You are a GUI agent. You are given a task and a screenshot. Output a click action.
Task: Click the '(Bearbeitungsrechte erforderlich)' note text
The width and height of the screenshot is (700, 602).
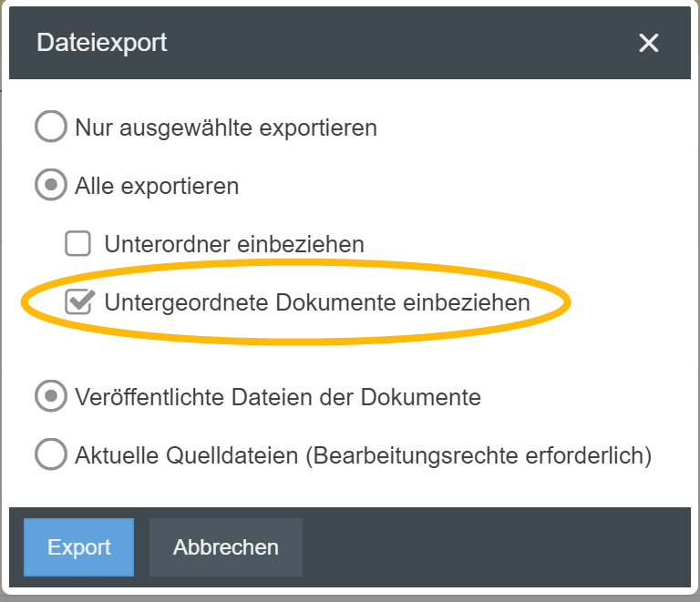479,454
